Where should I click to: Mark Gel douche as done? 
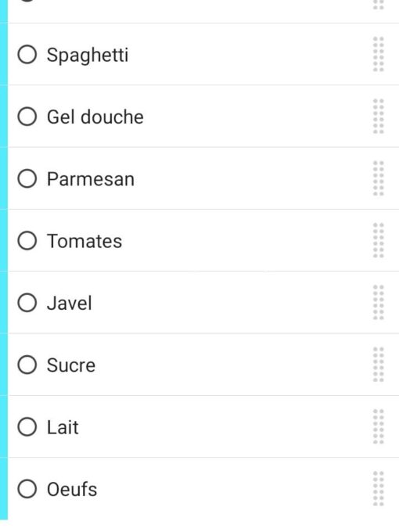[27, 117]
